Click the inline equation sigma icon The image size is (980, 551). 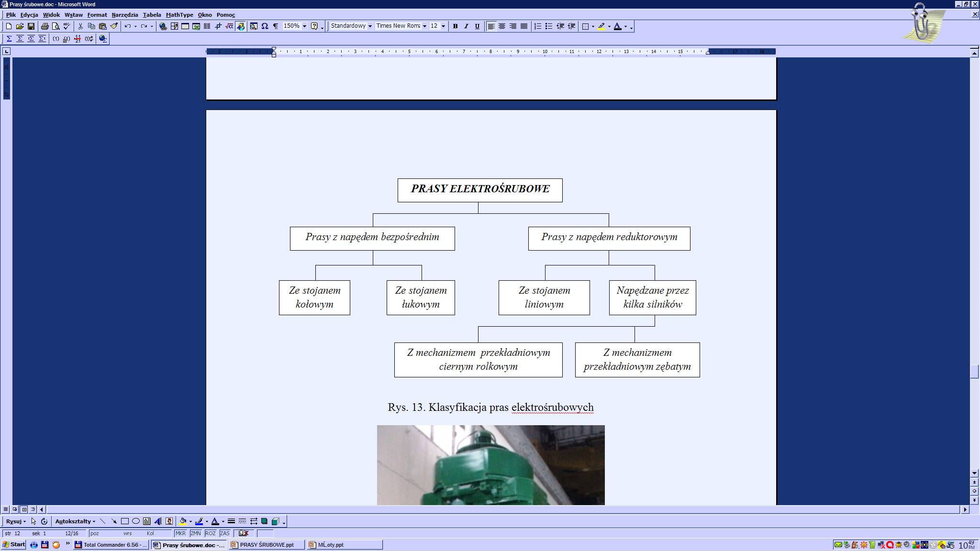tap(9, 39)
